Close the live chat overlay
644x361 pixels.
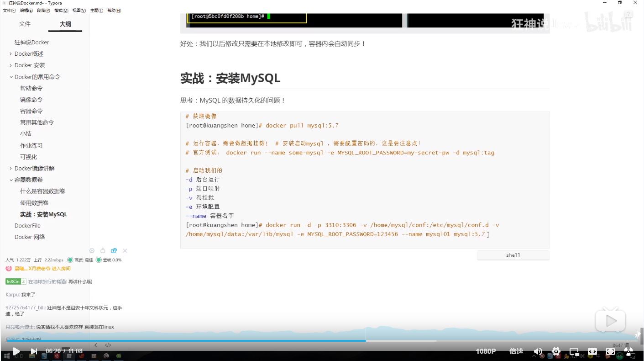(x=125, y=250)
